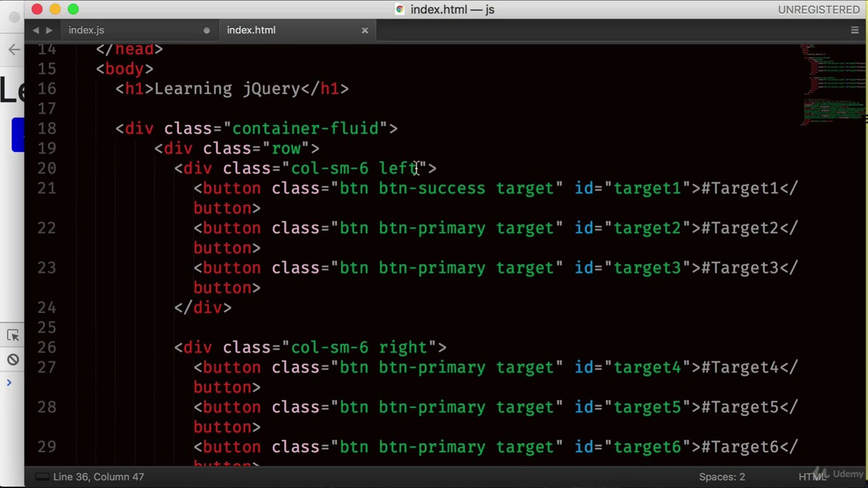Screen dimensions: 868x488
Task: Click the "col-sm-6 left" class value
Action: point(354,168)
